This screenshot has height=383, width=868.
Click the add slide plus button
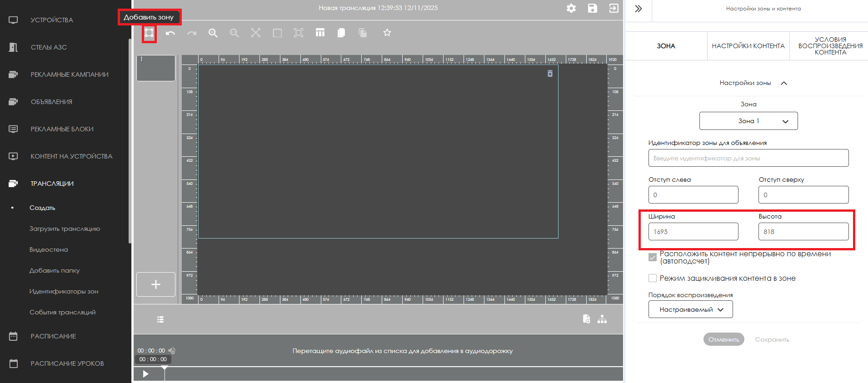156,284
